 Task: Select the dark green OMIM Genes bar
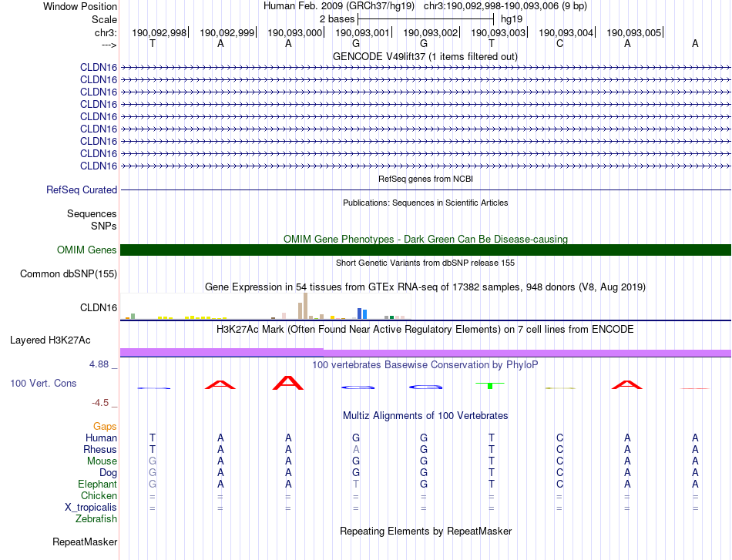pos(425,250)
